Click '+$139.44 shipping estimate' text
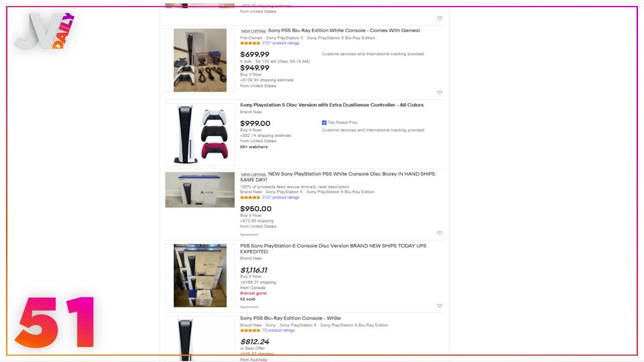644x362 pixels. (267, 80)
